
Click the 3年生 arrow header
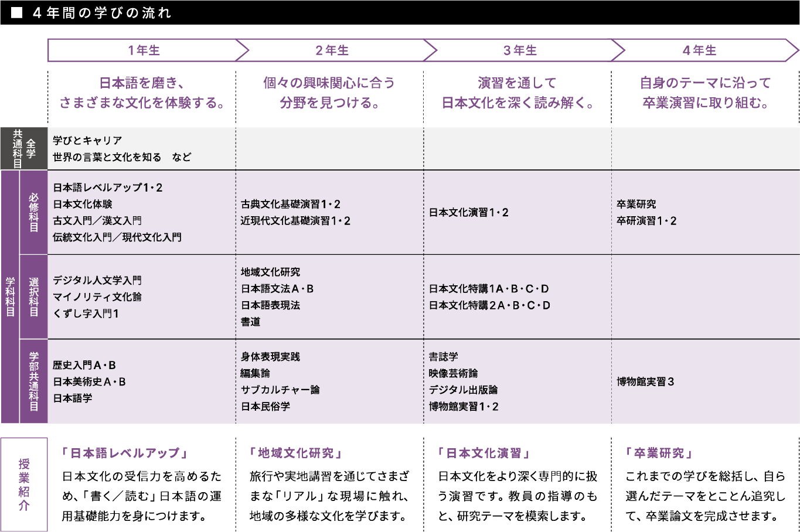click(x=520, y=50)
